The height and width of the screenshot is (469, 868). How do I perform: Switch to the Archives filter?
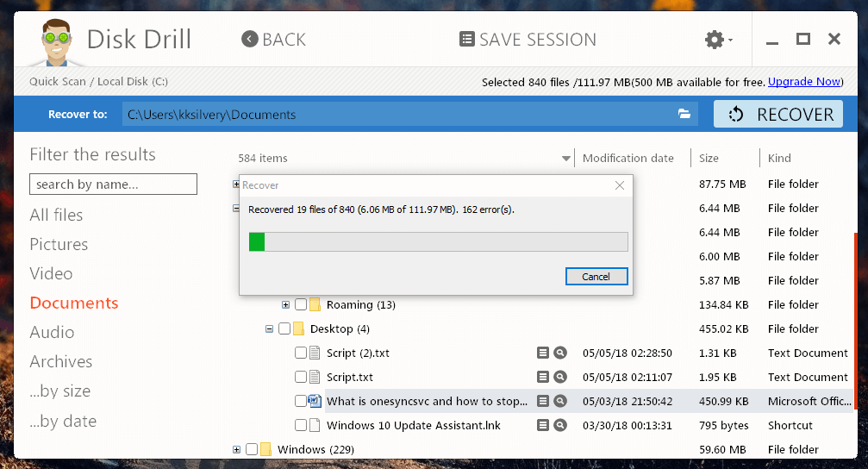60,361
